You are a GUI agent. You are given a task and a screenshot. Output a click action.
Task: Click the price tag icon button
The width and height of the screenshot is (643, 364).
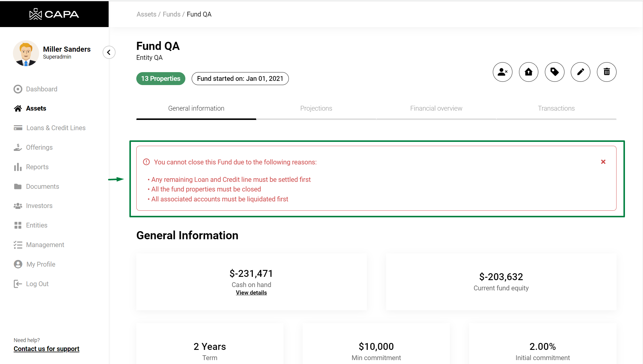(554, 72)
